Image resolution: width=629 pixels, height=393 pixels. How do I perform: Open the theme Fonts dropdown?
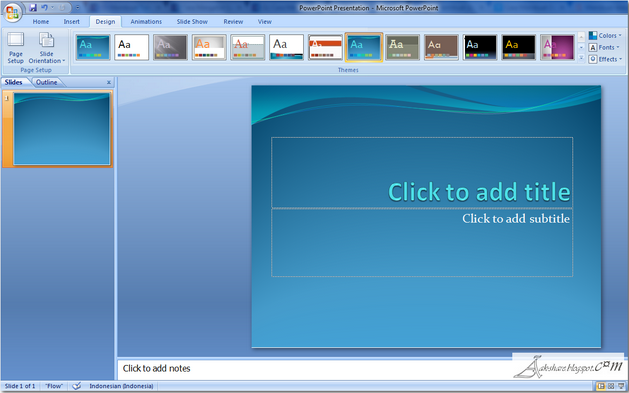pyautogui.click(x=605, y=47)
